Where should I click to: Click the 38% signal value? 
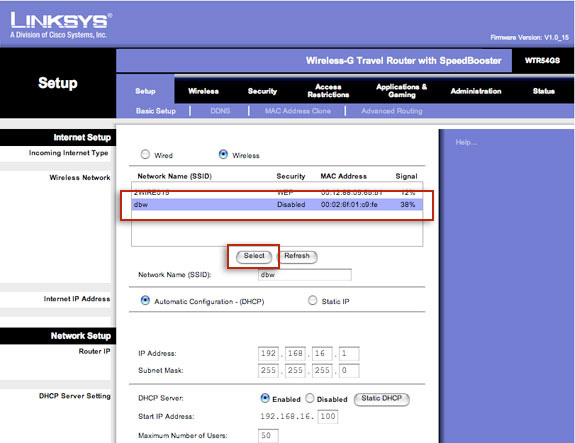(407, 205)
